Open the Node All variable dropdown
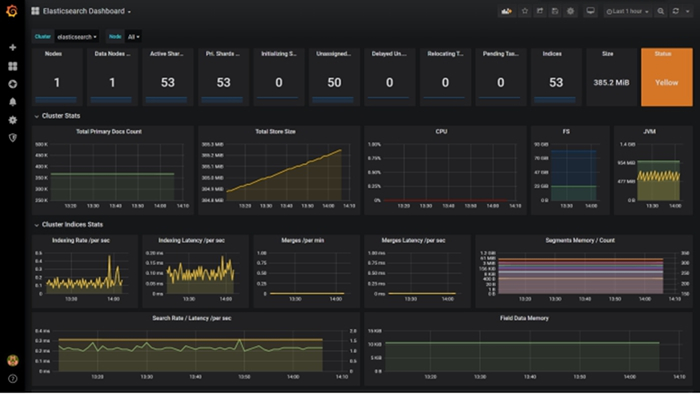Image resolution: width=700 pixels, height=394 pixels. pyautogui.click(x=133, y=37)
